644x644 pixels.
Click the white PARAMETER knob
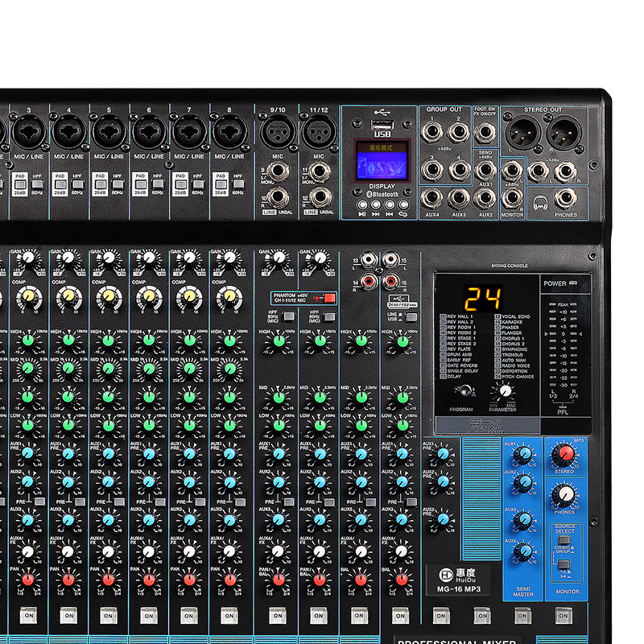click(x=505, y=391)
